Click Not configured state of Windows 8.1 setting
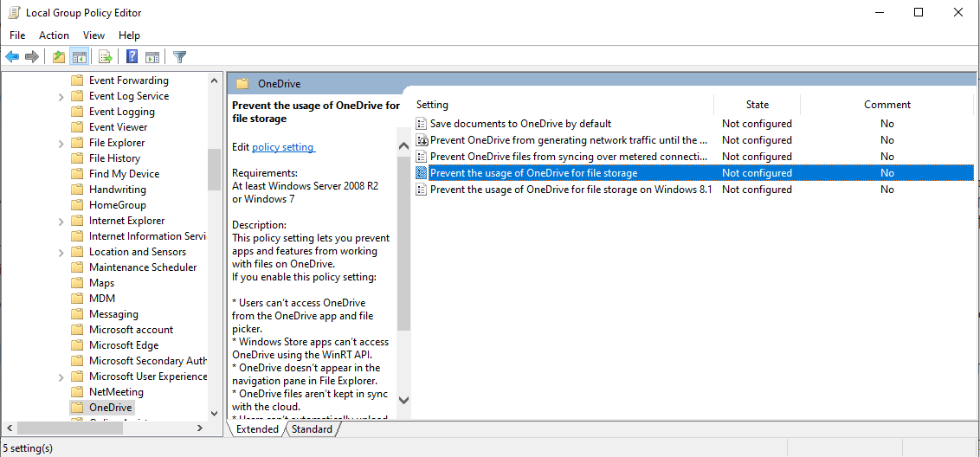Viewport: 980px width, 457px height. pos(757,190)
